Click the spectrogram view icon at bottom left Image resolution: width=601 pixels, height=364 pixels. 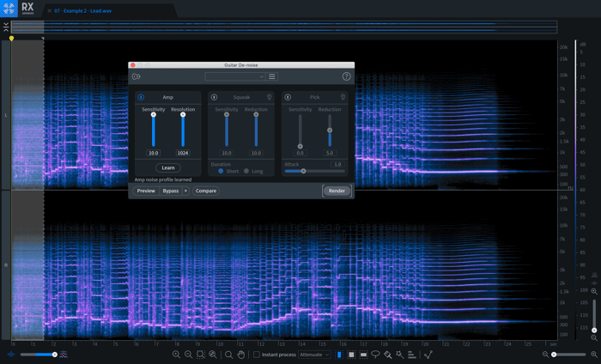point(64,355)
